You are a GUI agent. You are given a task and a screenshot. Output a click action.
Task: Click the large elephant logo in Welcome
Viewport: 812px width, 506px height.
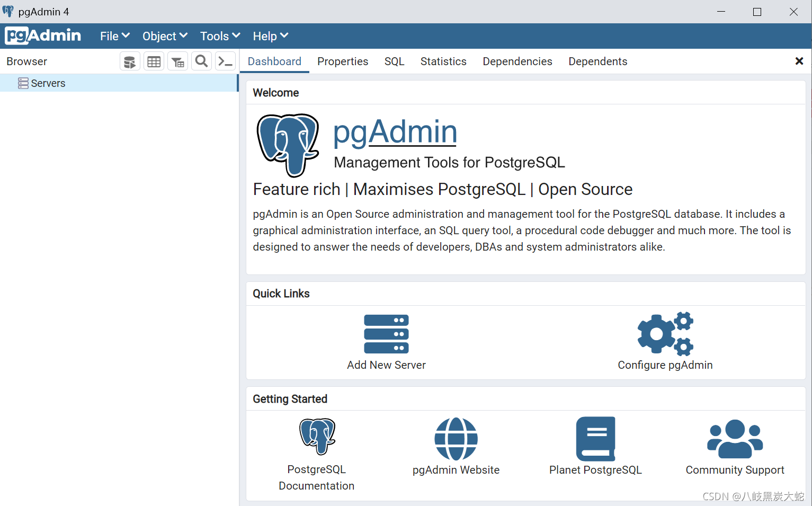tap(288, 145)
